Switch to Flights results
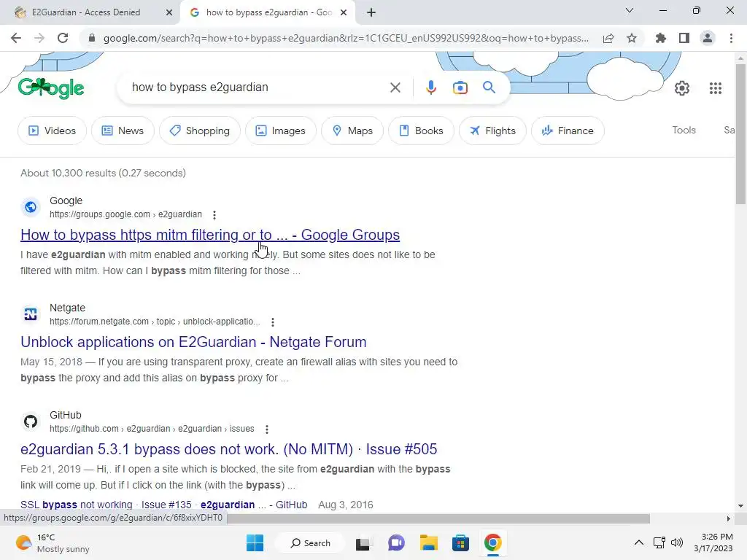 492,131
